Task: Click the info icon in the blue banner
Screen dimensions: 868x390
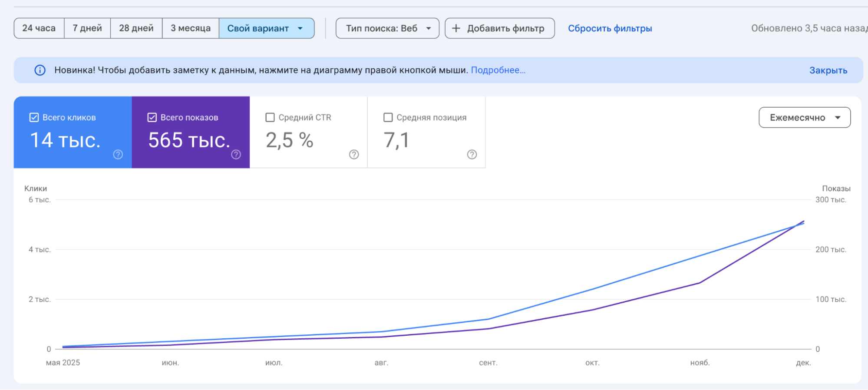Action: tap(40, 70)
